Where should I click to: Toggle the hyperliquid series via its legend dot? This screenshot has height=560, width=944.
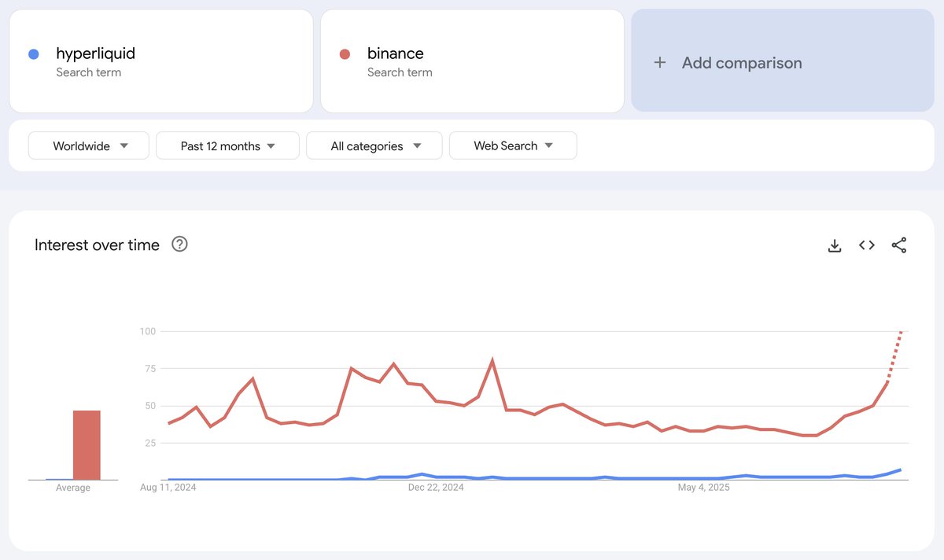click(x=35, y=52)
